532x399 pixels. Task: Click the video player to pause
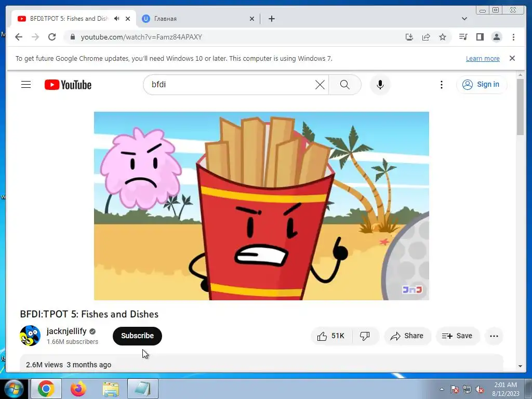(x=261, y=206)
